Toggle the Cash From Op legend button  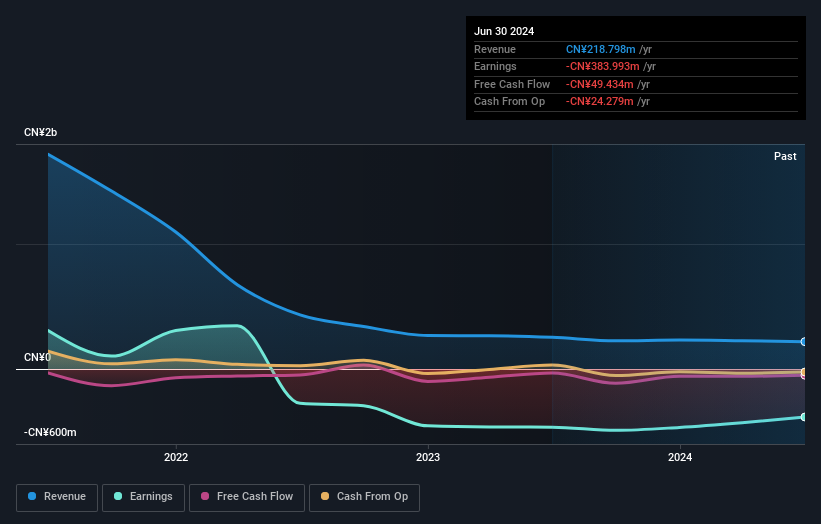(x=364, y=497)
